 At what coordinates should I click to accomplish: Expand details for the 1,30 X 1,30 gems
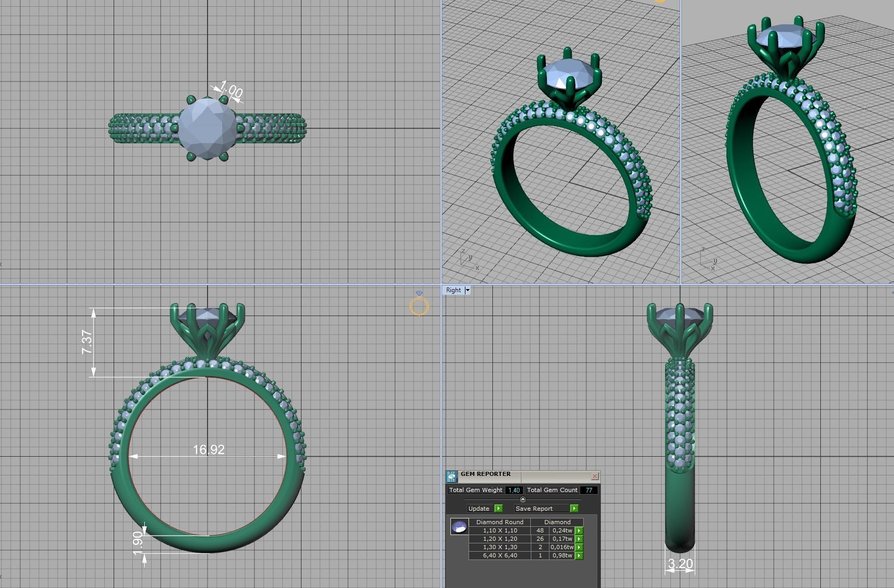coord(579,547)
